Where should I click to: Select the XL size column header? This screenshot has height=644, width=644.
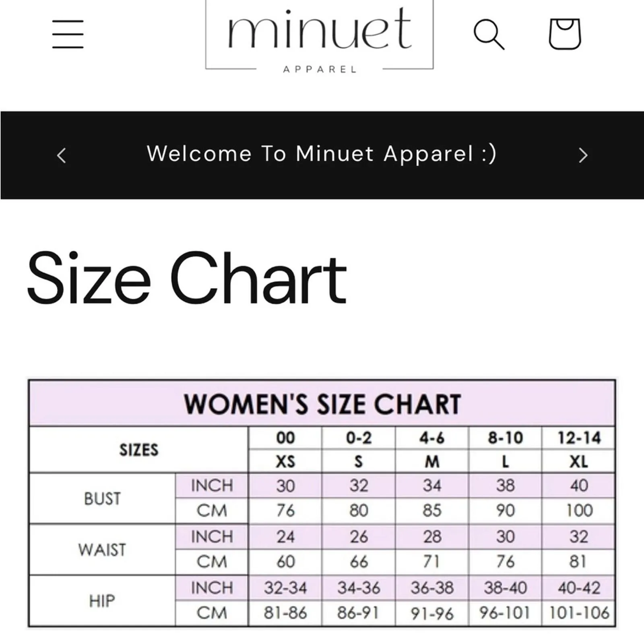(578, 461)
